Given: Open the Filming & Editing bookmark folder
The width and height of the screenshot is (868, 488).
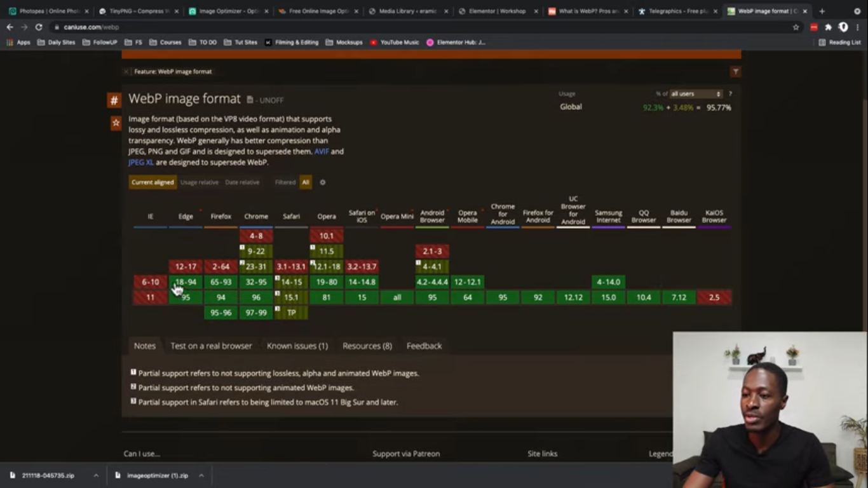Looking at the screenshot, I should coord(292,43).
